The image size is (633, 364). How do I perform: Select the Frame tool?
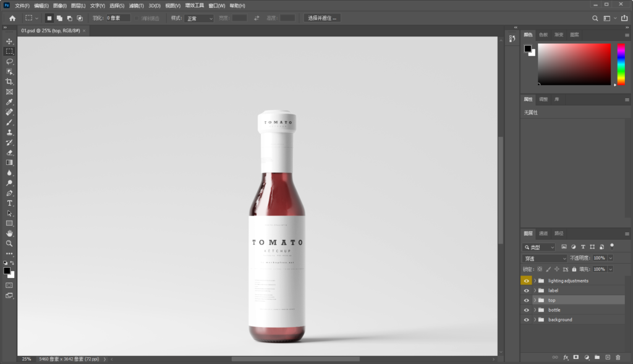pos(9,91)
